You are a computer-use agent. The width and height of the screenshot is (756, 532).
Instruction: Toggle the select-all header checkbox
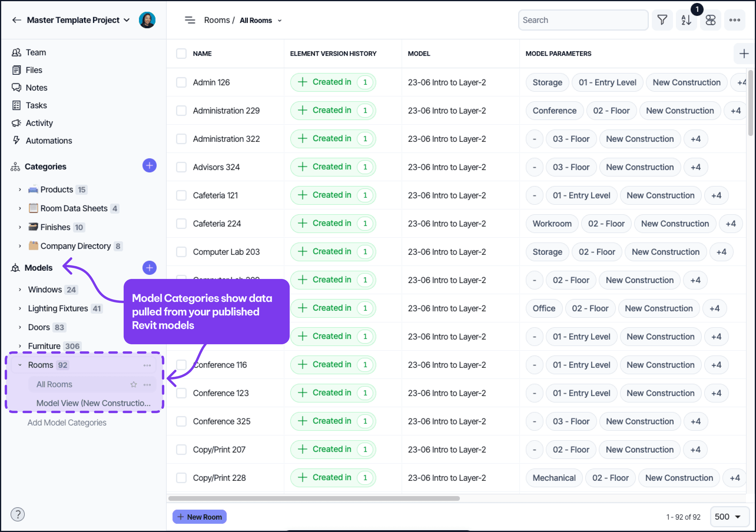181,54
